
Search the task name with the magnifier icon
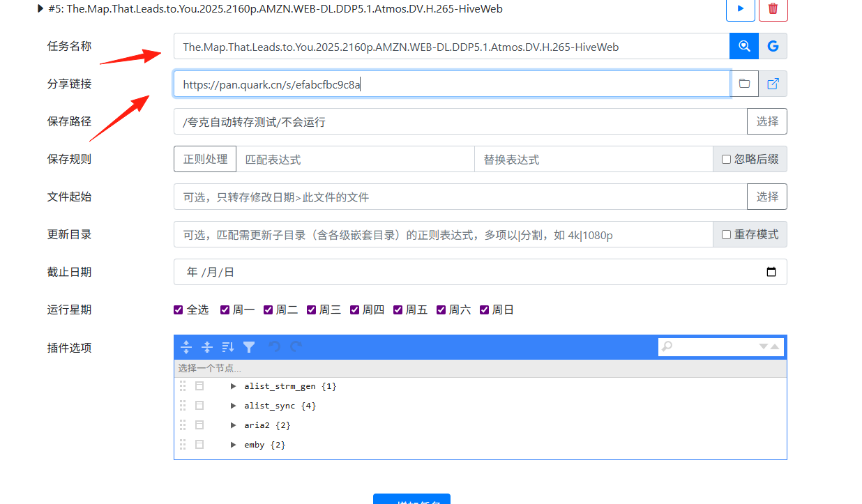click(x=744, y=47)
